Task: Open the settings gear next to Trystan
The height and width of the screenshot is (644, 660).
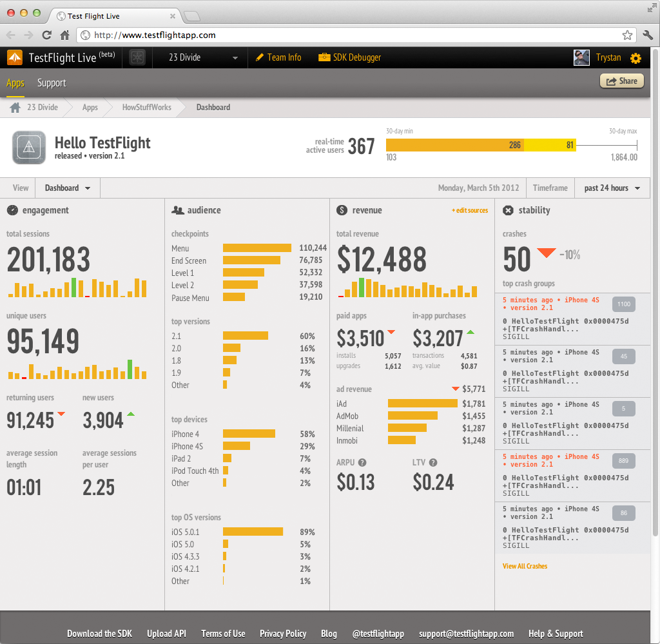Action: [636, 58]
